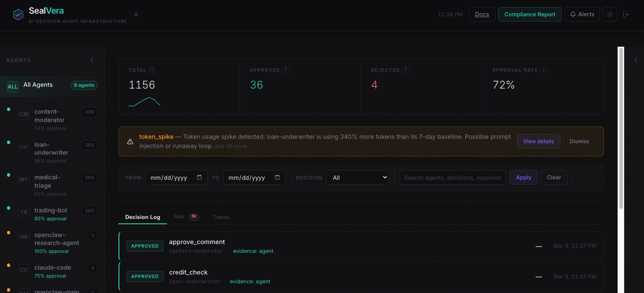This screenshot has height=293, width=644.
Task: Click View details on the token_spike alert
Action: pyautogui.click(x=538, y=141)
